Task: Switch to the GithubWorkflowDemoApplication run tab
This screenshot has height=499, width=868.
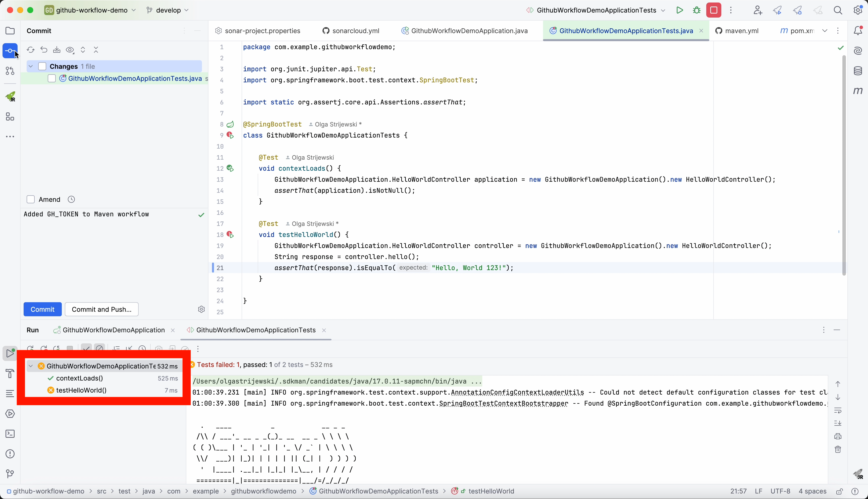Action: coord(114,330)
